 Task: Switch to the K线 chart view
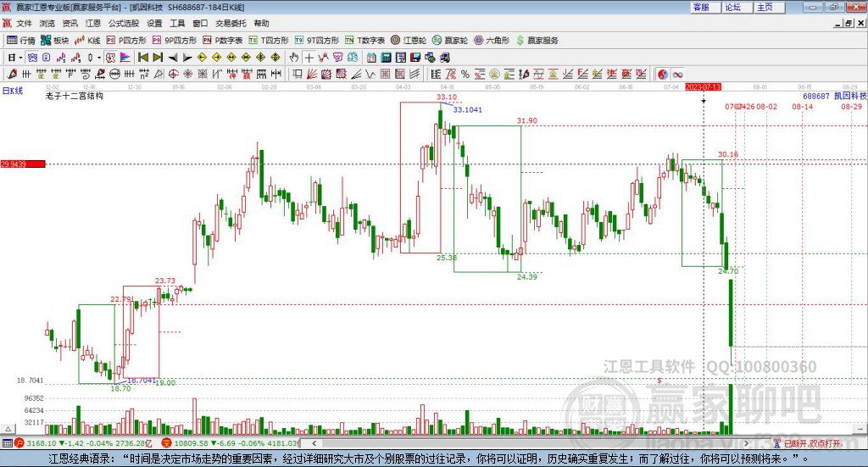[87, 41]
